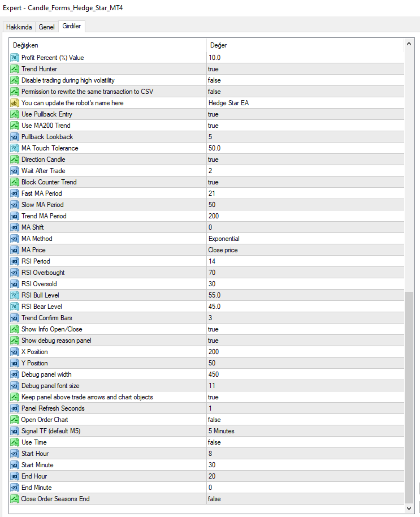This screenshot has height=517, width=420.
Task: Toggle the Use Time false value
Action: click(305, 442)
